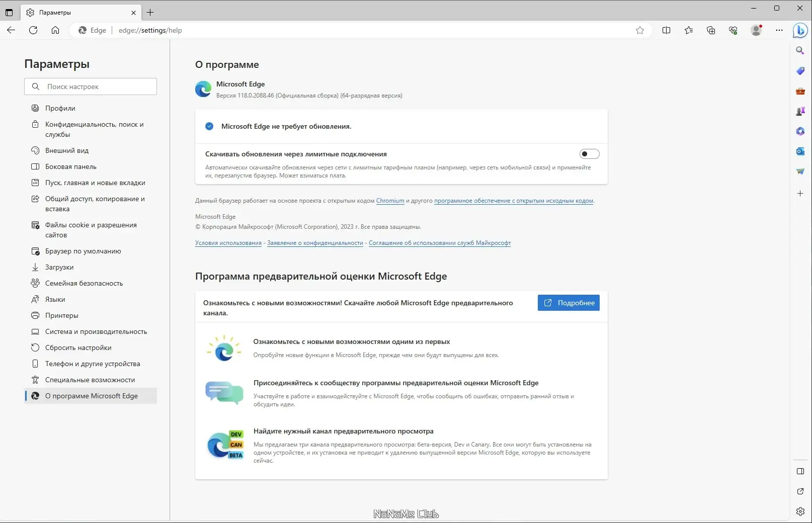Open Browser essentials heart icon
This screenshot has width=812, height=523.
733,30
